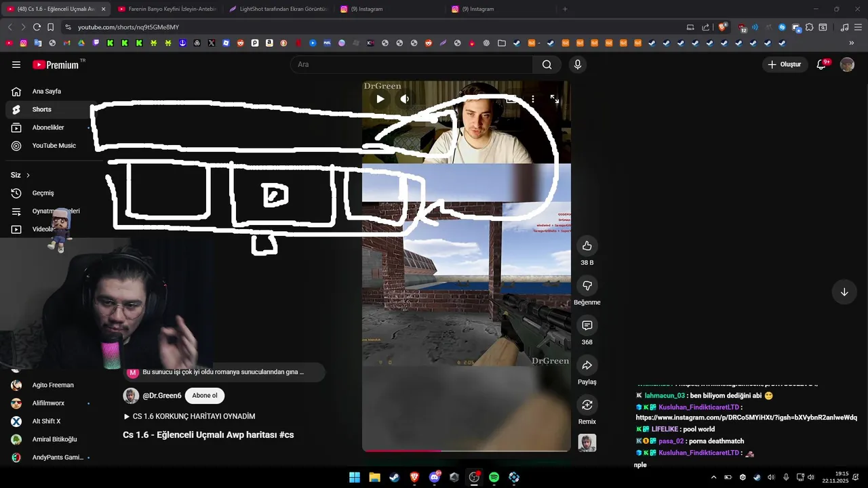
Task: Show more bookmarks with the double chevron
Action: tap(852, 43)
